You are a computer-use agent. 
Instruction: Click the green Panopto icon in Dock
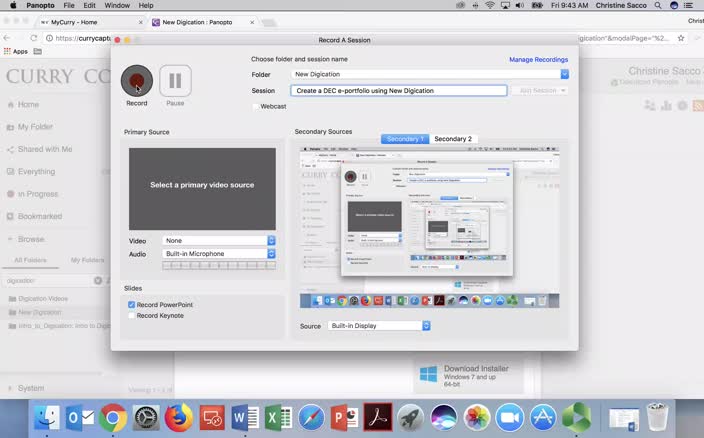(x=576, y=417)
